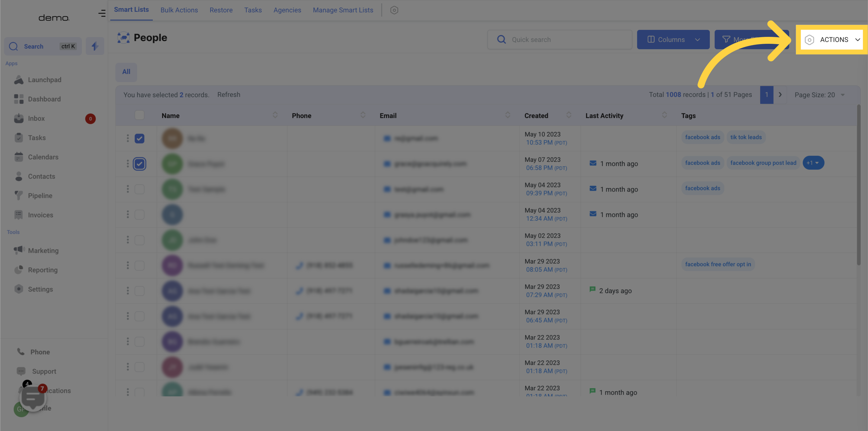Click the tik tok leads tag
868x431 pixels.
tap(746, 137)
